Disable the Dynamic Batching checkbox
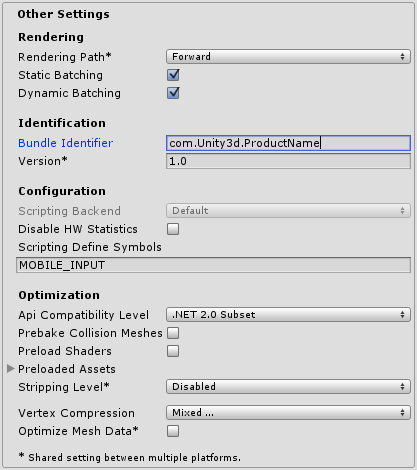 [x=173, y=93]
